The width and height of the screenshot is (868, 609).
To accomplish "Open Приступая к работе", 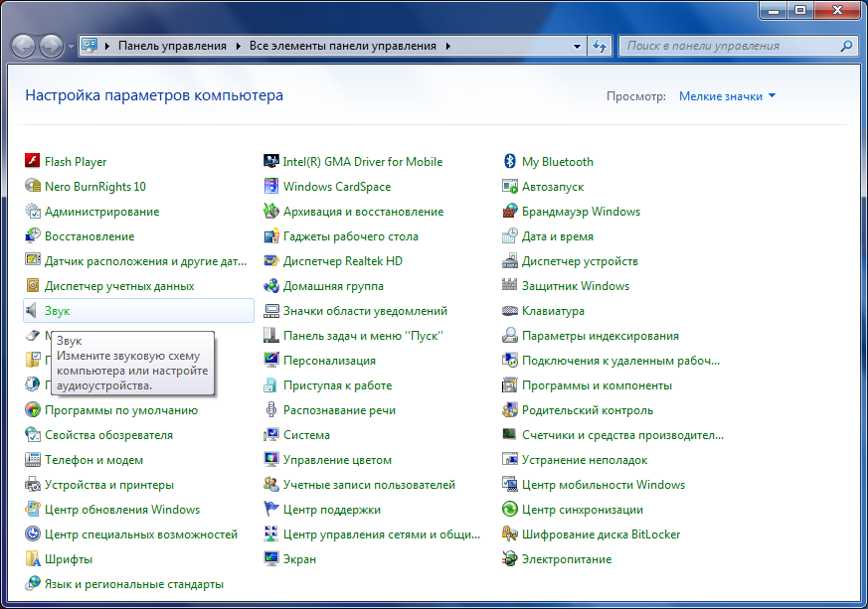I will coord(338,385).
